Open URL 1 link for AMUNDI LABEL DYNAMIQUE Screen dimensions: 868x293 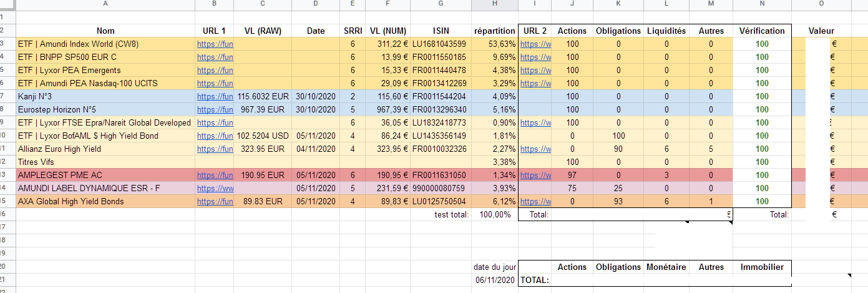pyautogui.click(x=215, y=189)
